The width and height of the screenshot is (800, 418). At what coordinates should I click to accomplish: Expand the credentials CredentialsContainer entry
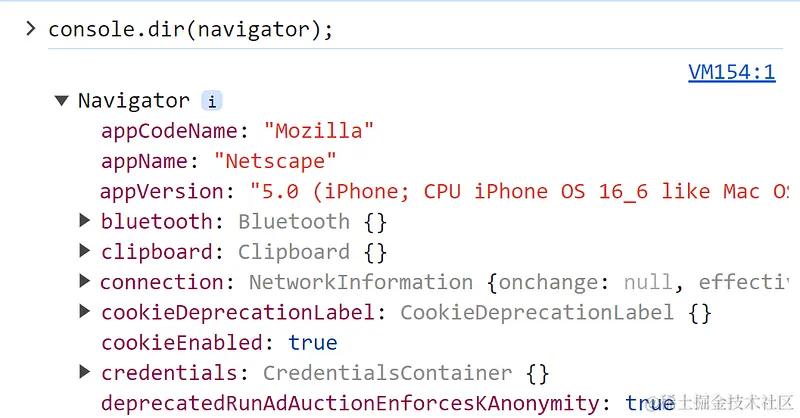[85, 372]
